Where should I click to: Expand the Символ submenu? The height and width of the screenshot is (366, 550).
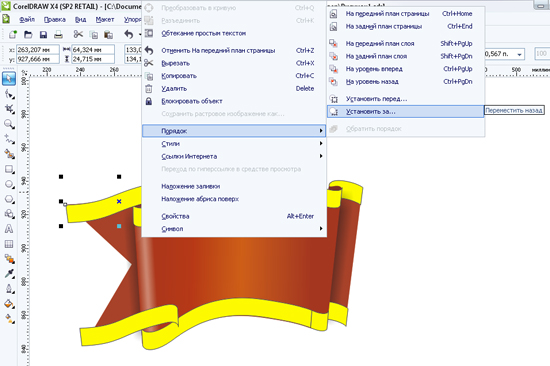click(x=234, y=229)
